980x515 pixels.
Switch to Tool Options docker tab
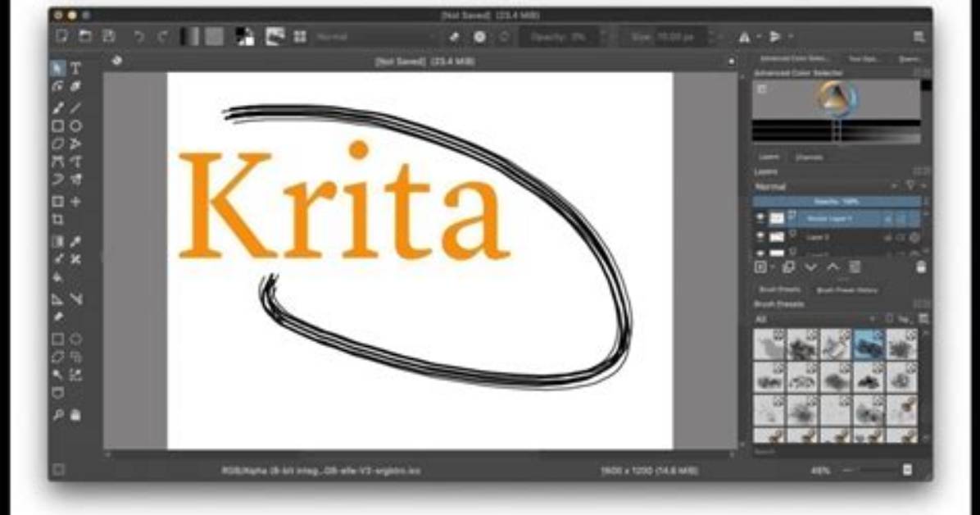pyautogui.click(x=863, y=59)
